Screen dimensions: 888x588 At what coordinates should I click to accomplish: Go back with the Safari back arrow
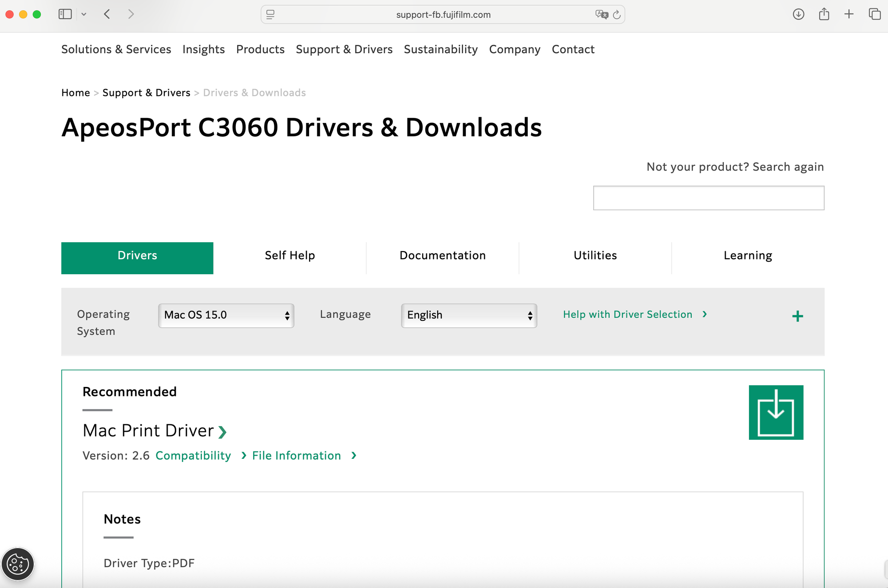pyautogui.click(x=107, y=14)
